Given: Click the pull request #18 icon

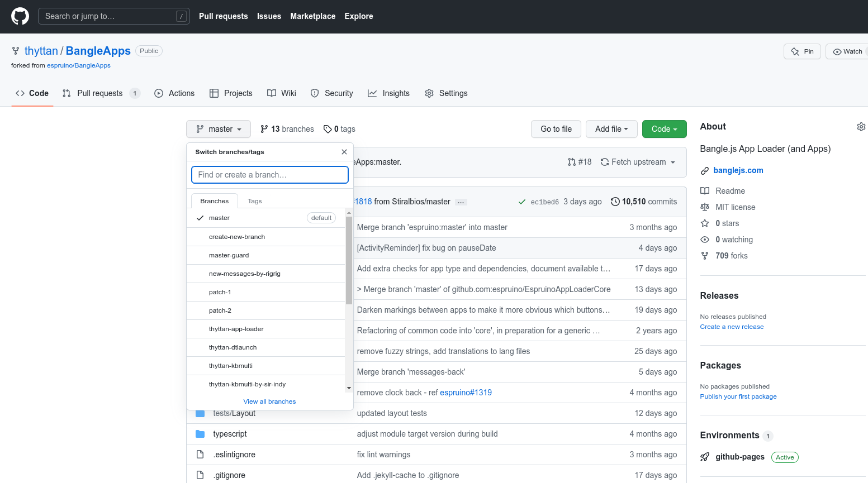Looking at the screenshot, I should pyautogui.click(x=571, y=162).
